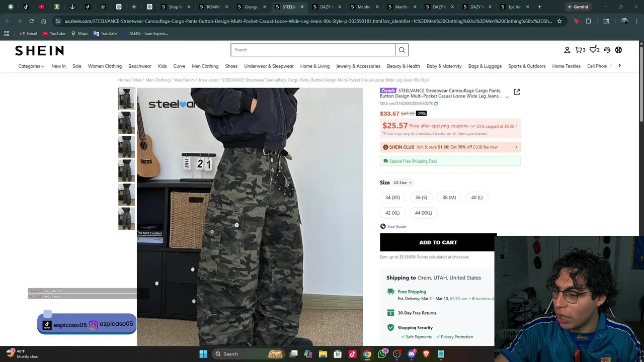Switch to the 1pc Vin browser tab
644x362 pixels.
pos(514,7)
